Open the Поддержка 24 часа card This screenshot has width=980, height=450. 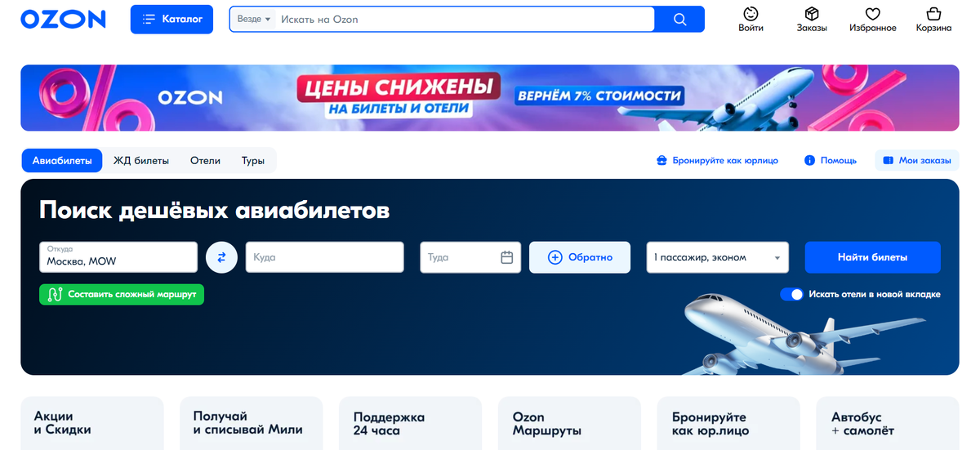411,423
